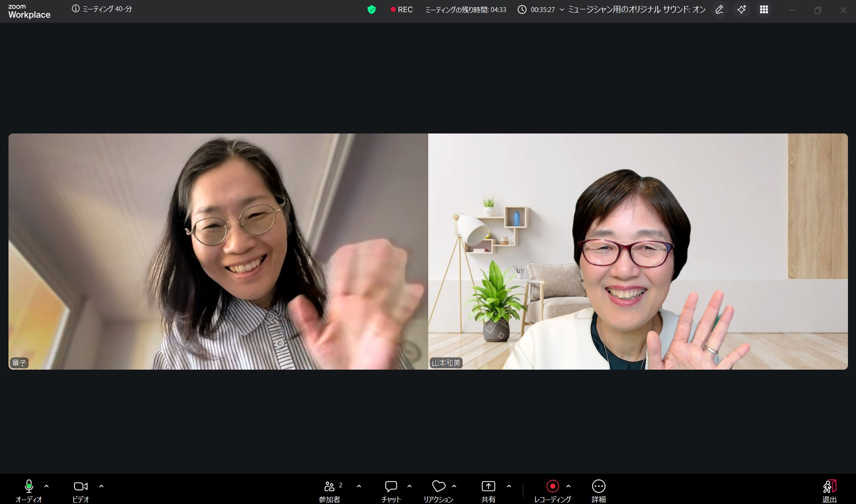Screen dimensions: 856x504
Task: Open the grid view layout icon
Action: [x=764, y=9]
